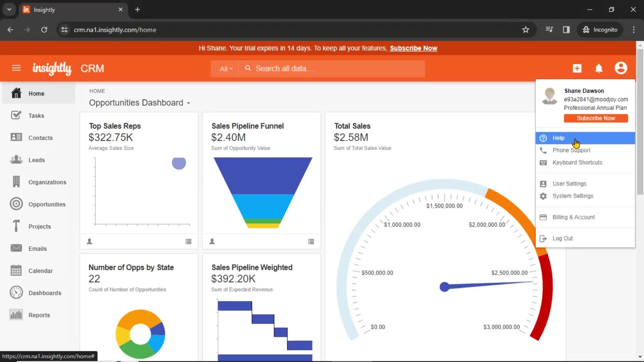The height and width of the screenshot is (362, 644).
Task: Reload the page
Action: (x=44, y=30)
